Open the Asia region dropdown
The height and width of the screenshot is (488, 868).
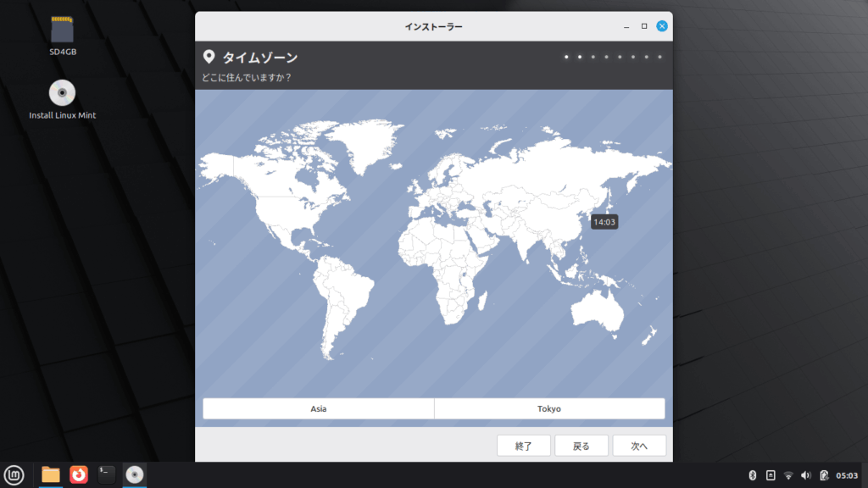point(319,408)
